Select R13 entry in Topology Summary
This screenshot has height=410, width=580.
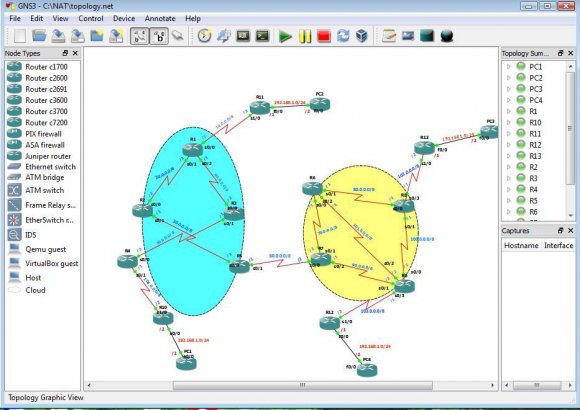pyautogui.click(x=535, y=156)
